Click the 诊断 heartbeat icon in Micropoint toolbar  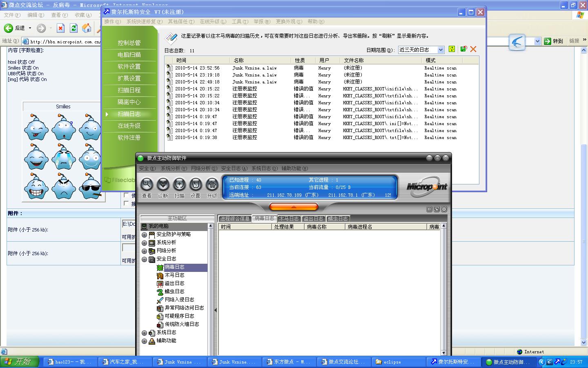tap(163, 184)
